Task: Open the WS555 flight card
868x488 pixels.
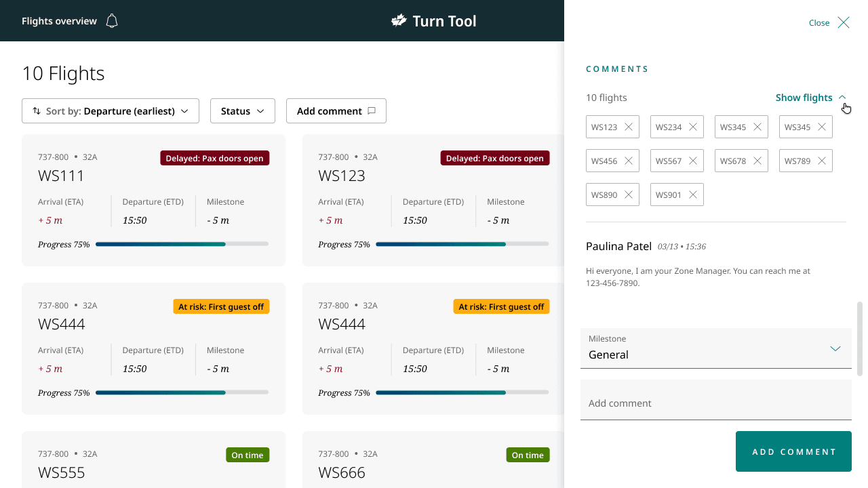Action: pos(154,460)
